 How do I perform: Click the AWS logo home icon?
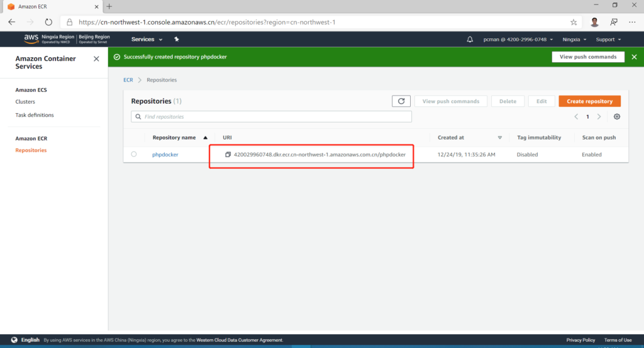(x=31, y=39)
